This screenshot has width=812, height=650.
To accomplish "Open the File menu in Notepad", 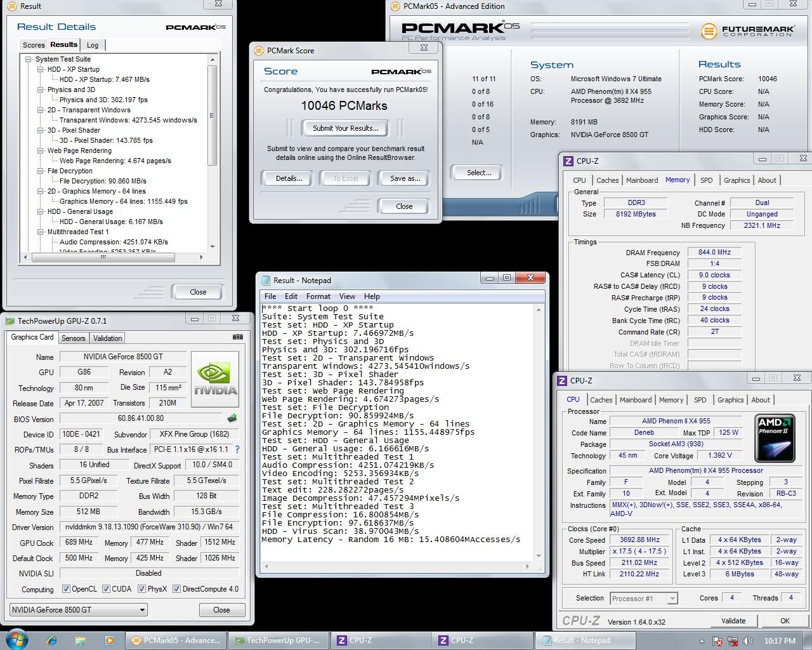I will pyautogui.click(x=270, y=296).
